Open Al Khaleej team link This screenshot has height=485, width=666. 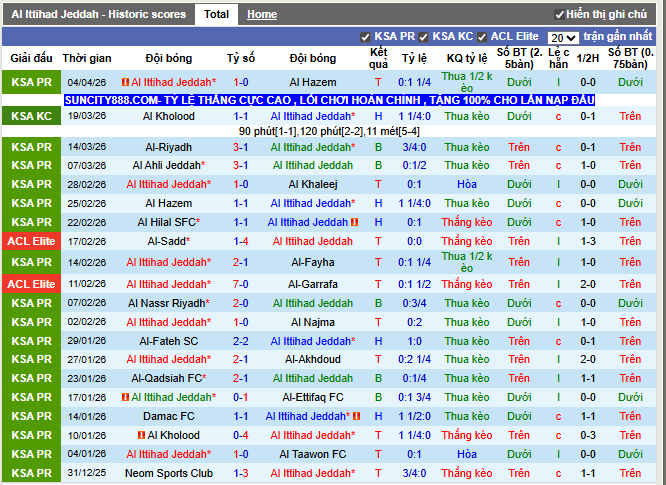(x=313, y=184)
